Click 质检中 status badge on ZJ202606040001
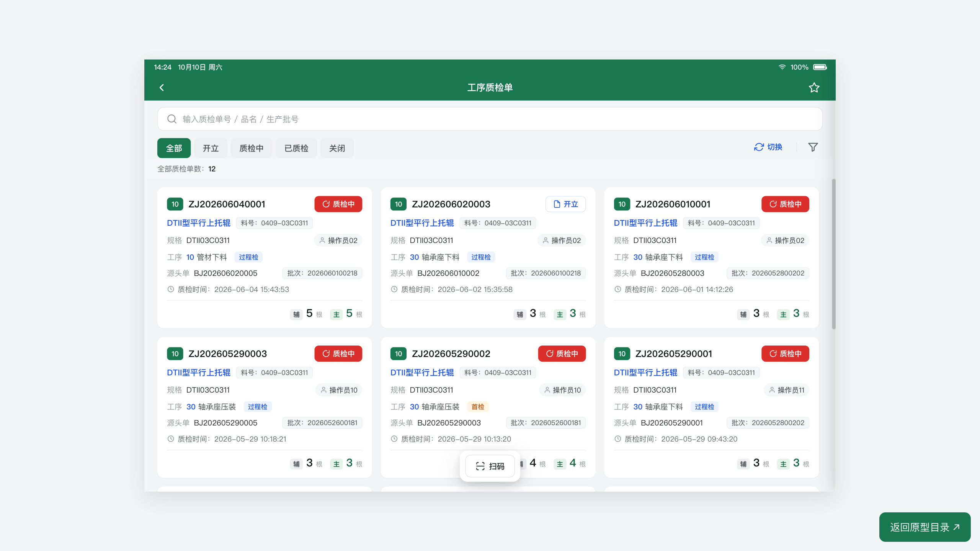 pos(338,204)
